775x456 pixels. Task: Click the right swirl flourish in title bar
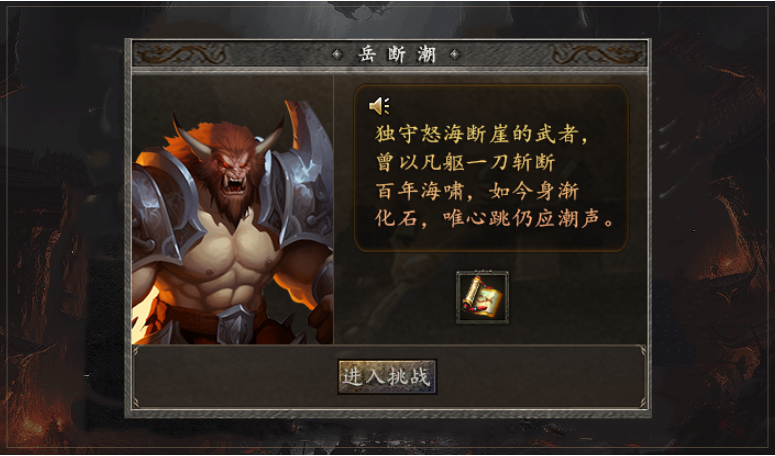(597, 54)
